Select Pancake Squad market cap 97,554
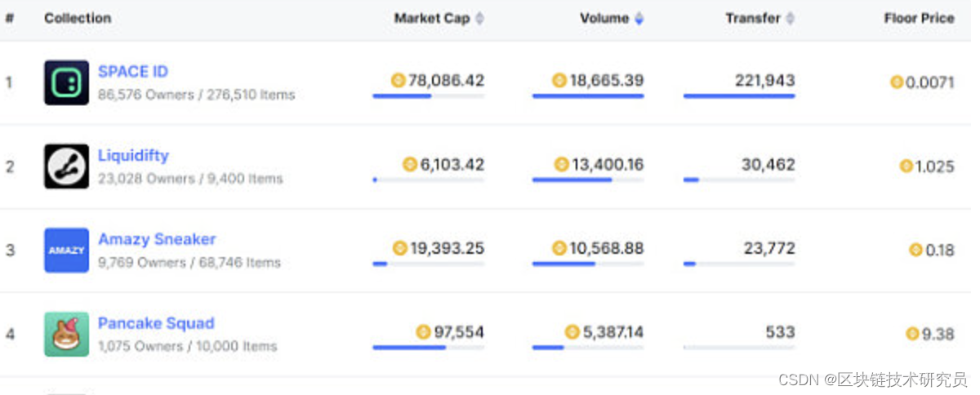980x395 pixels. [458, 332]
